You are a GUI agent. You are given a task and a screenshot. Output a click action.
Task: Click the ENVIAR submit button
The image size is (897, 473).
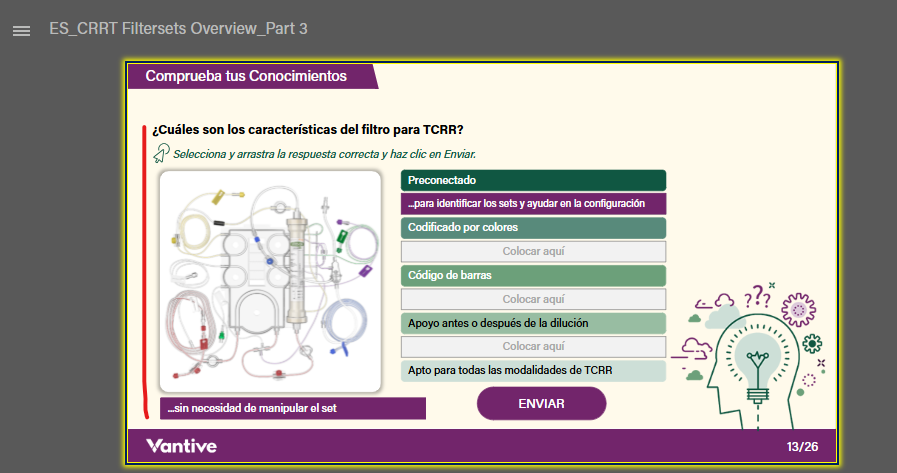(541, 404)
